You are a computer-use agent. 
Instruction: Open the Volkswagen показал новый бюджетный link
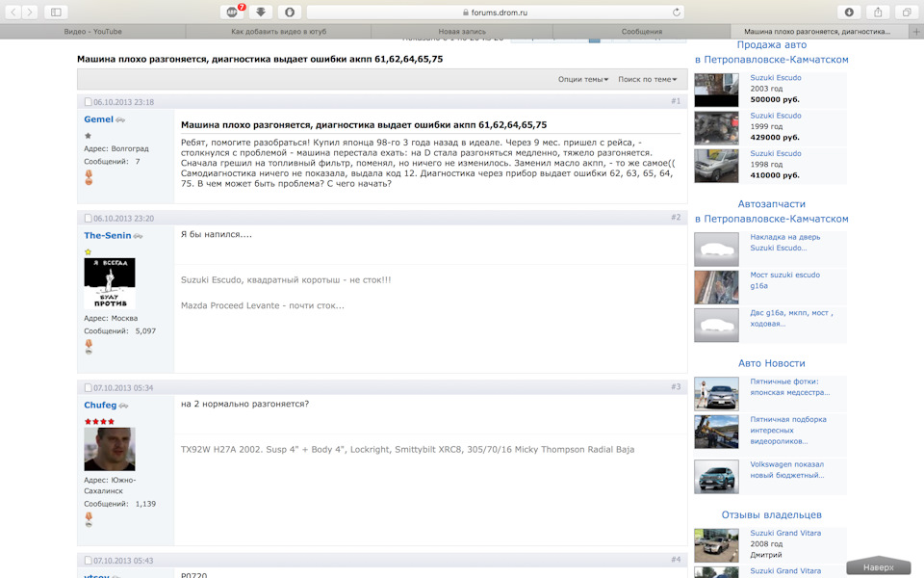pos(787,469)
